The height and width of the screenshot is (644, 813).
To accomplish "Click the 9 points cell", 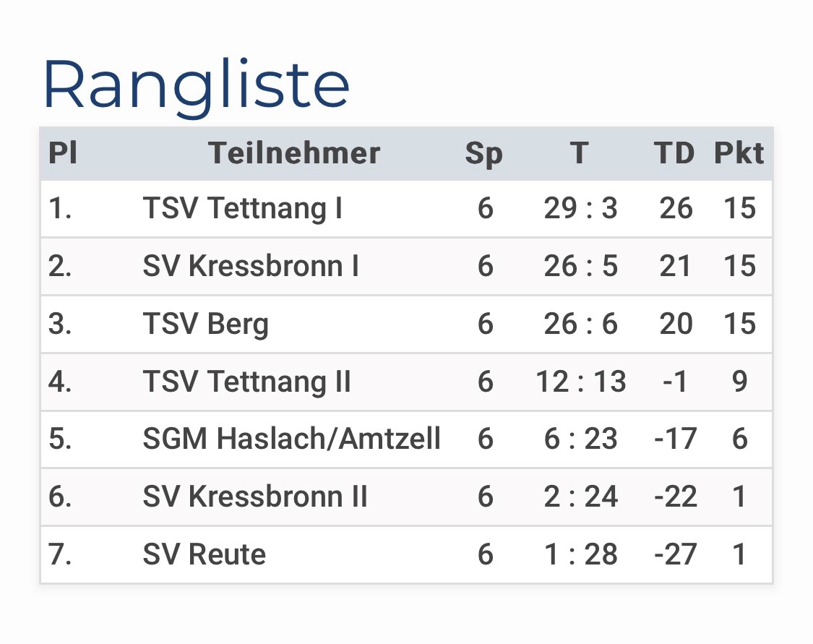I will [739, 382].
